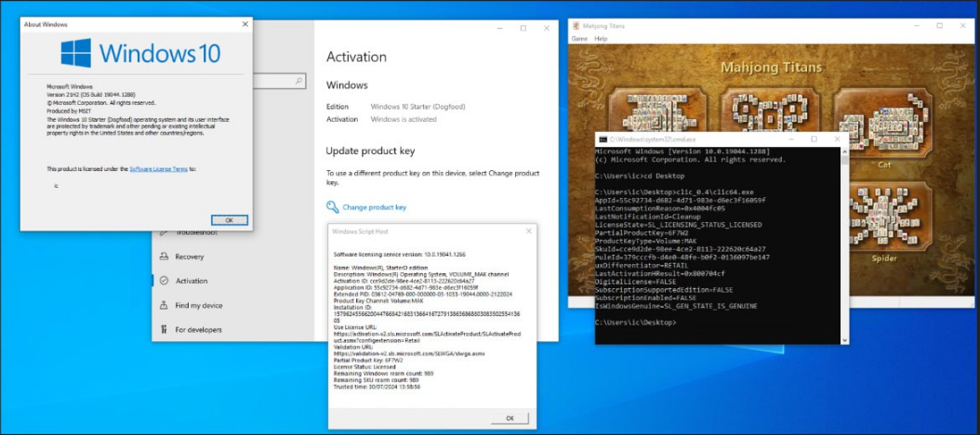Click the 'License Status: Licensed' line

pos(366,367)
